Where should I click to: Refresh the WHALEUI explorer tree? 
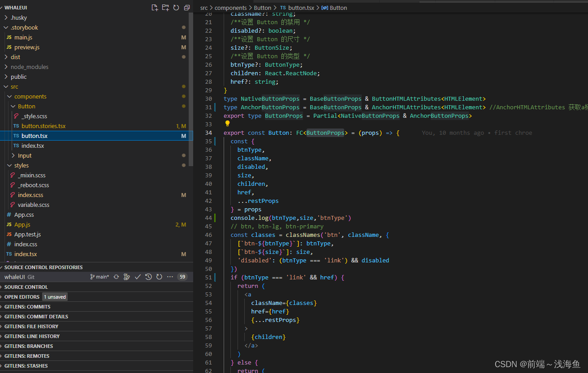(176, 8)
